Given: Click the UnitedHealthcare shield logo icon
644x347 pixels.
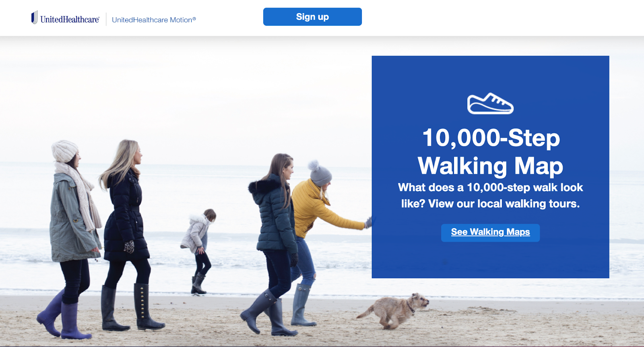Looking at the screenshot, I should [35, 17].
